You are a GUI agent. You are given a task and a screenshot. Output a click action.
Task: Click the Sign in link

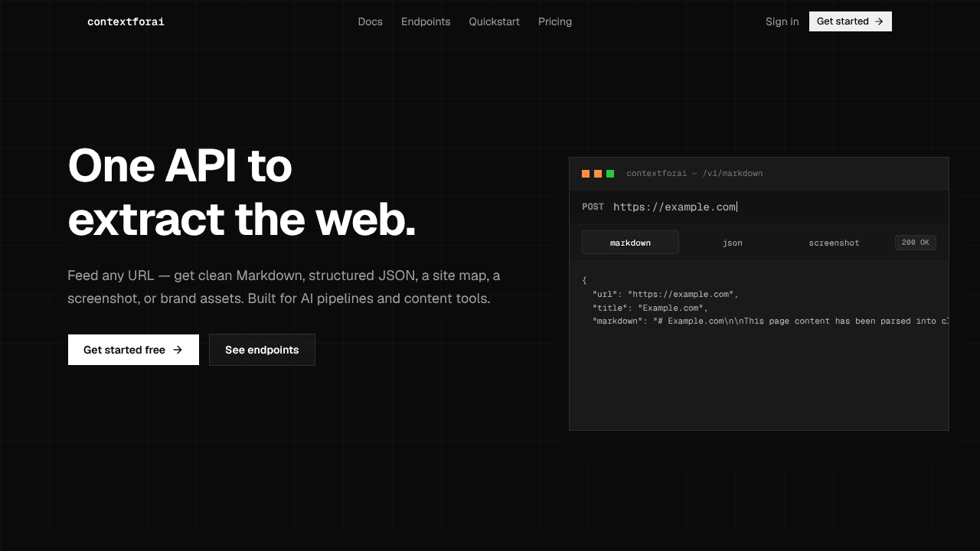(x=782, y=21)
